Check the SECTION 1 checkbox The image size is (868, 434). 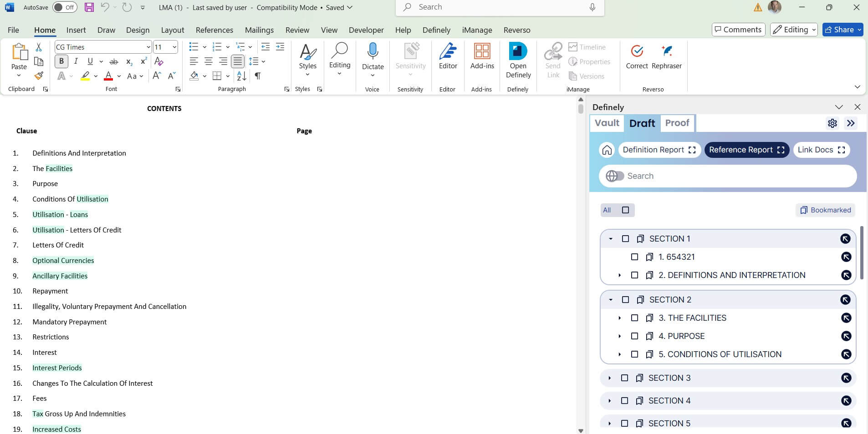[625, 239]
